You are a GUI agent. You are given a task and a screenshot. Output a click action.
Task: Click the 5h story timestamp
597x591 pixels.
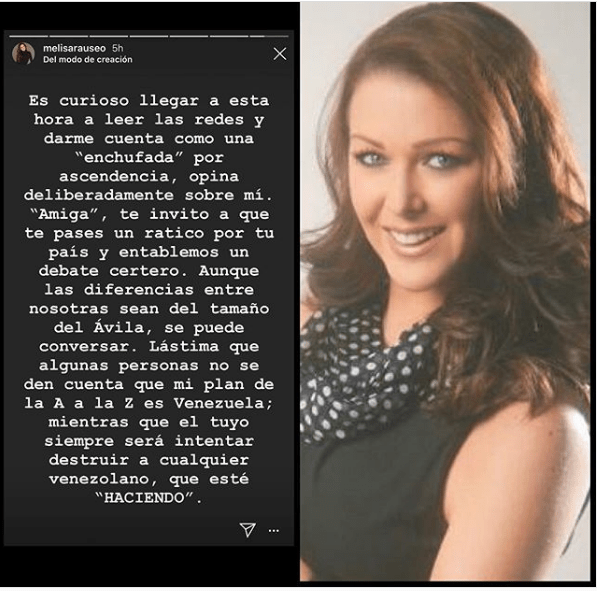118,48
